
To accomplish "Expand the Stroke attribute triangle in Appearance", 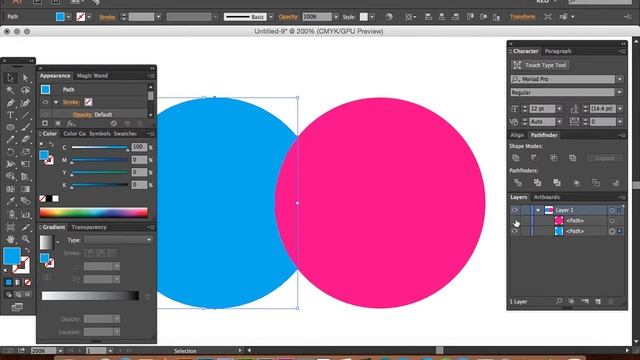I will point(56,102).
